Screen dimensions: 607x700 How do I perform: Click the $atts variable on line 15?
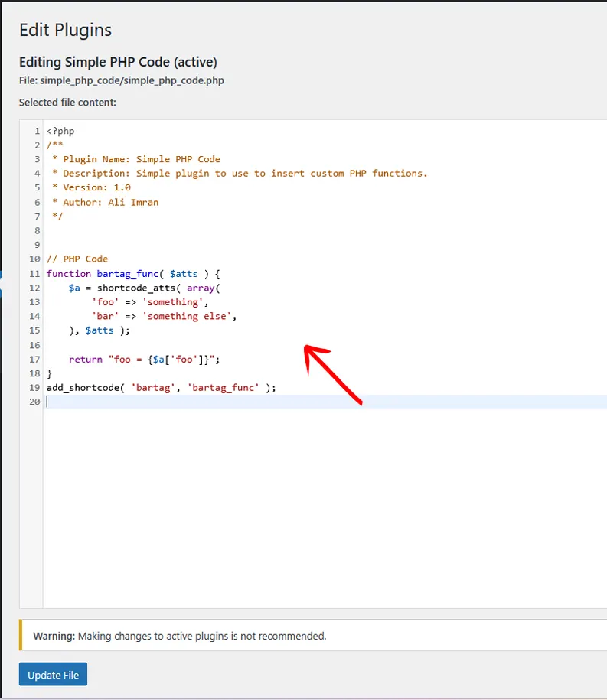click(102, 330)
